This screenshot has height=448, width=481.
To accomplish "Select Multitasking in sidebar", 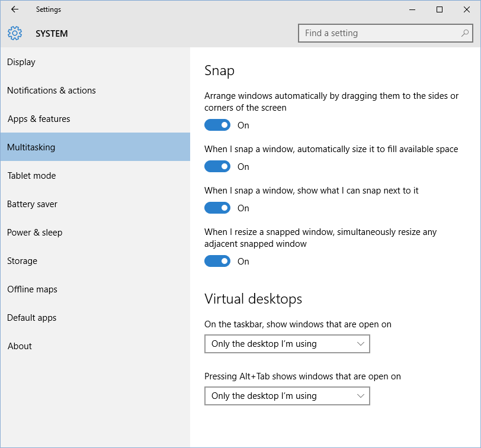I will 95,147.
